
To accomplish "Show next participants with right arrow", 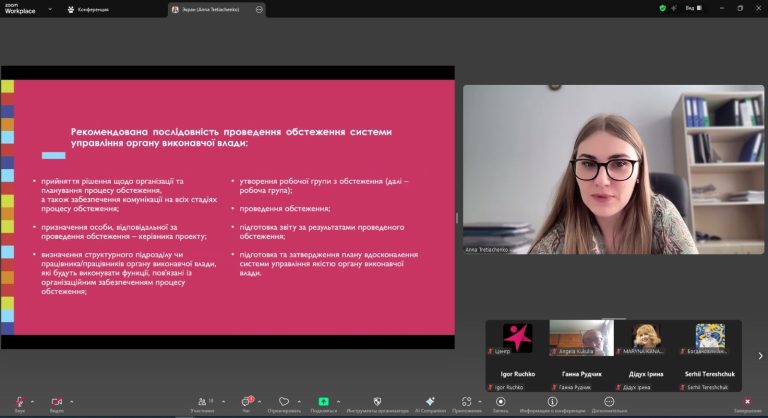I will point(759,355).
